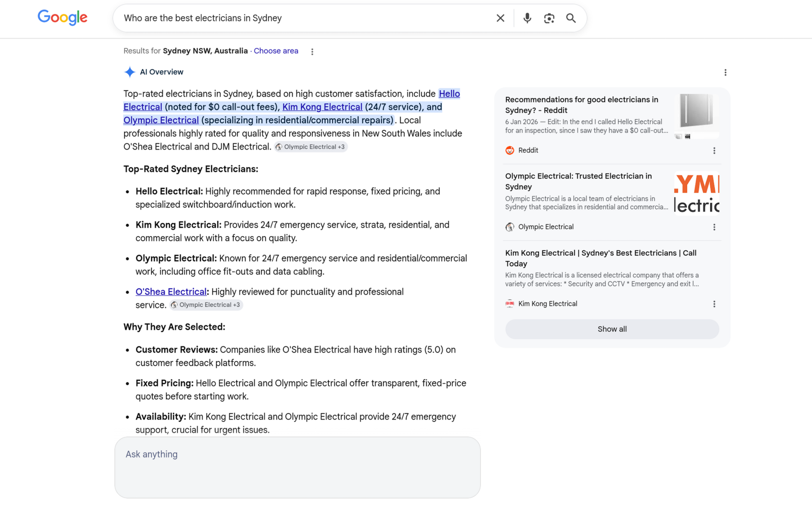Clear search text with X icon
The height and width of the screenshot is (508, 812).
tap(500, 18)
